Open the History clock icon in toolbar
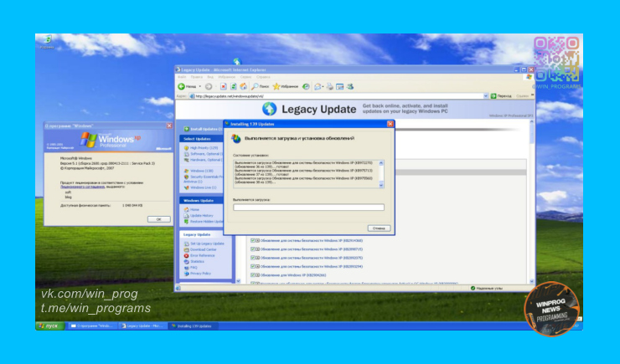 (x=306, y=86)
